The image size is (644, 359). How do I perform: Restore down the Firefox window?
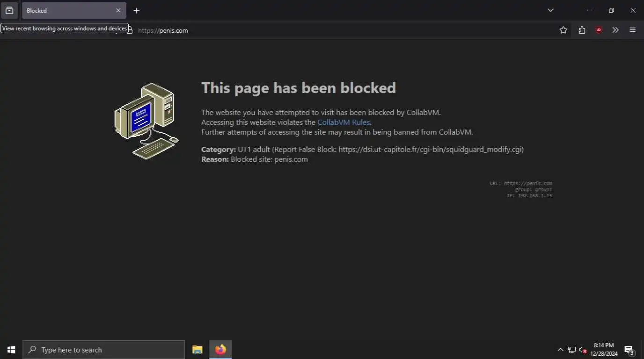tap(611, 10)
